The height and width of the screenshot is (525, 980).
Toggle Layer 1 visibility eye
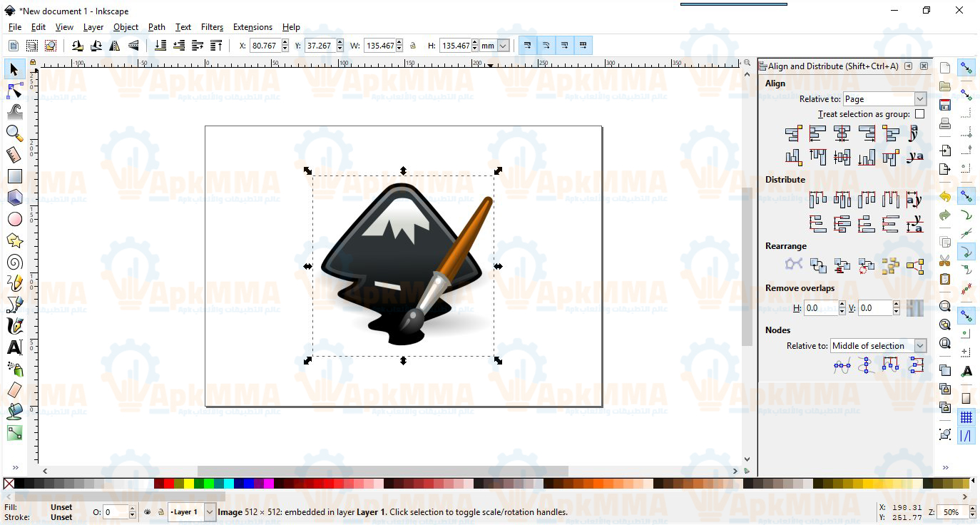coord(148,512)
